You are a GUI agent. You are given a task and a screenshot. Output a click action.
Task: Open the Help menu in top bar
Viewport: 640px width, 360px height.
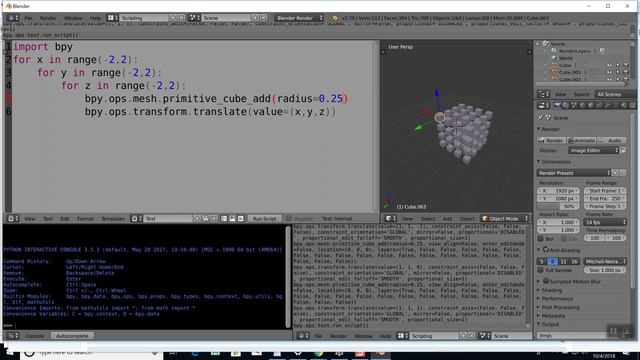click(95, 18)
